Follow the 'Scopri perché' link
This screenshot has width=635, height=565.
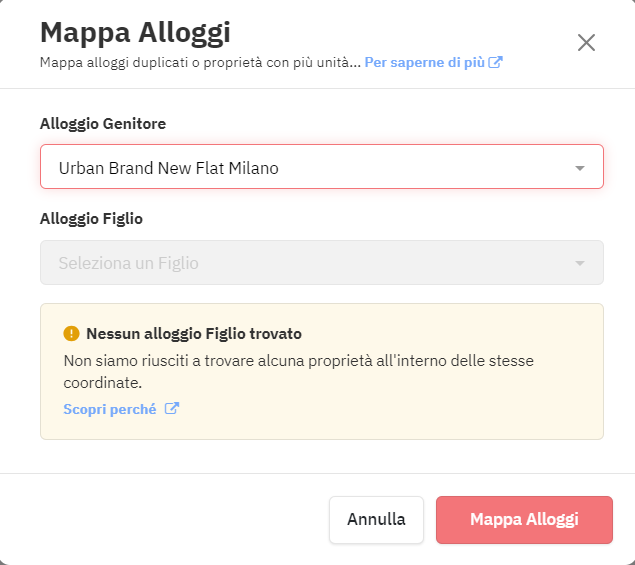pyautogui.click(x=110, y=409)
